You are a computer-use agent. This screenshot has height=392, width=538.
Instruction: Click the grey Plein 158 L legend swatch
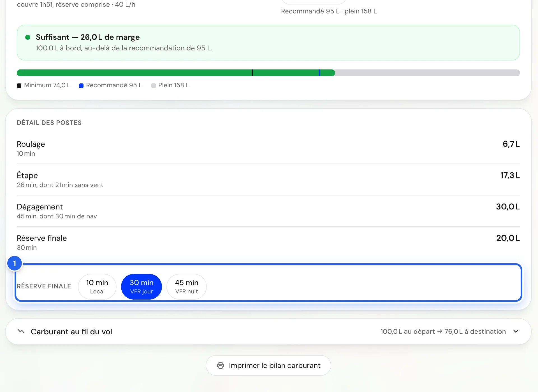point(154,86)
